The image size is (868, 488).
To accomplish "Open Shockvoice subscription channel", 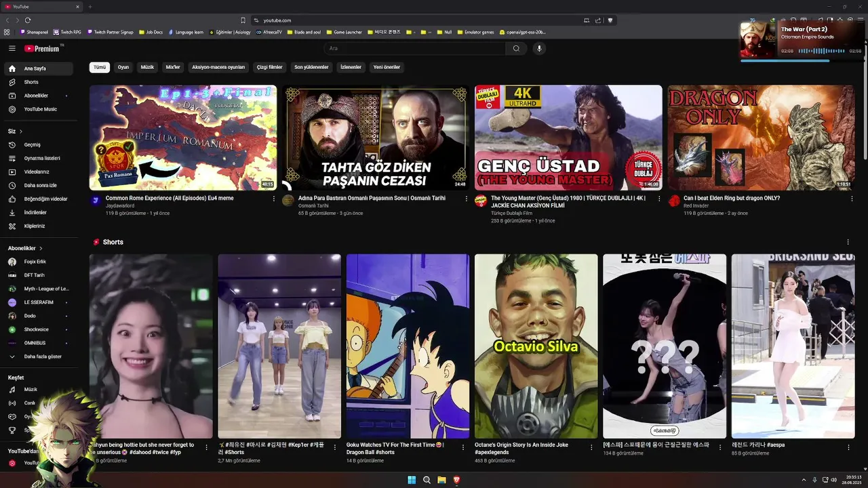I will [38, 329].
